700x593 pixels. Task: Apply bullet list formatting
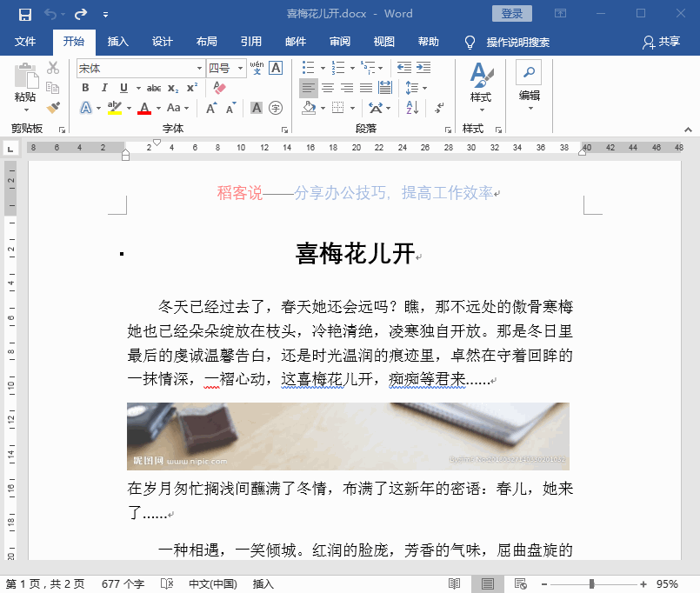(x=308, y=68)
